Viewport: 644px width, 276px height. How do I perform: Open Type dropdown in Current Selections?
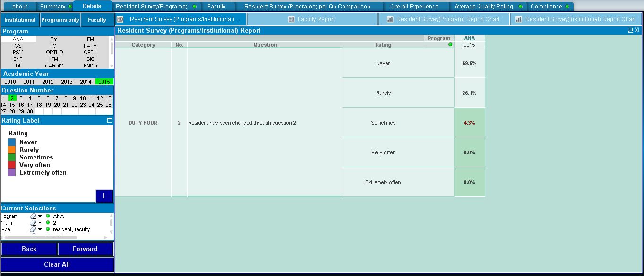(40, 229)
